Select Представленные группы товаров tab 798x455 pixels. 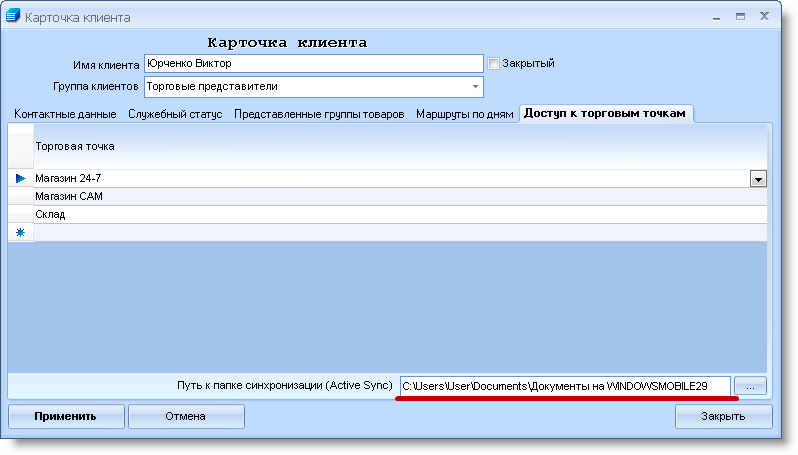[319, 114]
